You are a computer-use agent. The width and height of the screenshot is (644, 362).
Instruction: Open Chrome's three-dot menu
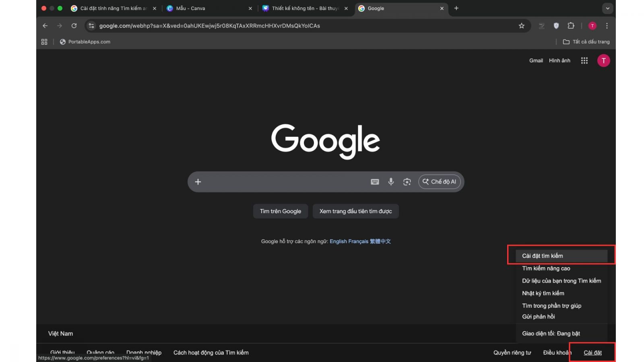tap(607, 26)
